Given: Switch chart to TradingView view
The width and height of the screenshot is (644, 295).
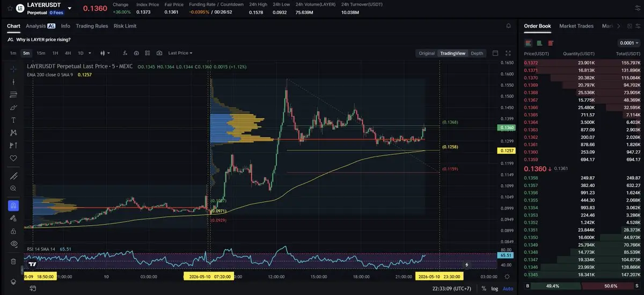Looking at the screenshot, I should tap(452, 53).
